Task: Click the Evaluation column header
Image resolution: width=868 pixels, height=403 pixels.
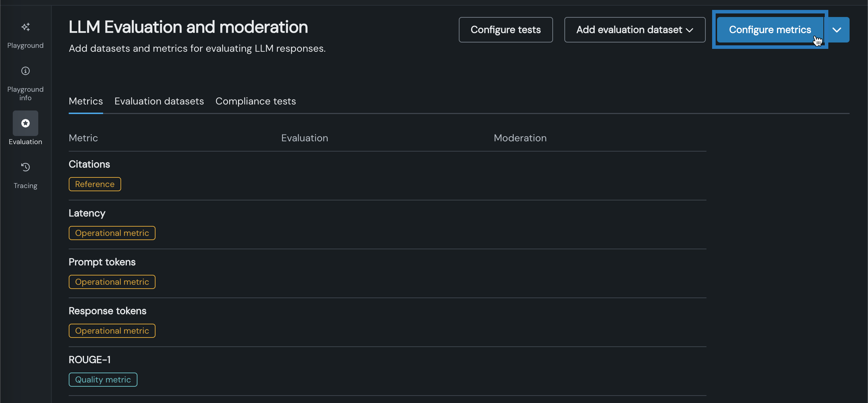Action: click(x=305, y=138)
